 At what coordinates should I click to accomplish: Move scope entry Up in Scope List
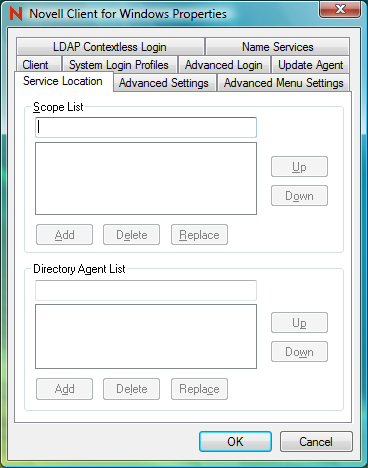coord(299,167)
